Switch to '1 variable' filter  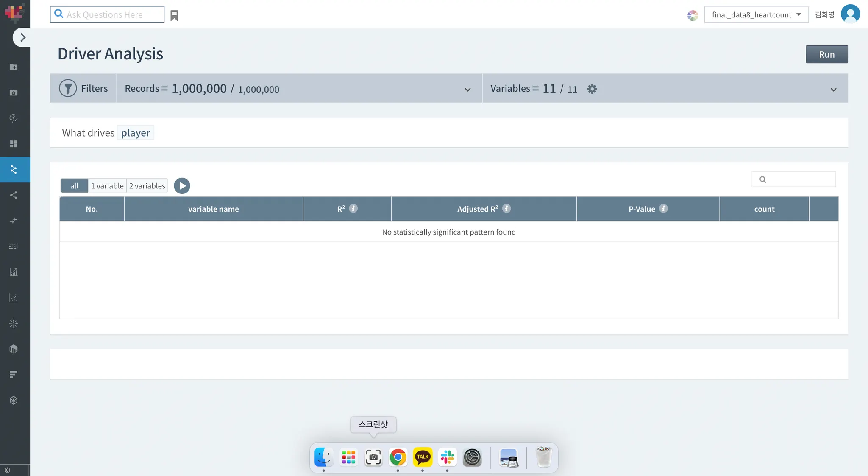pos(107,186)
